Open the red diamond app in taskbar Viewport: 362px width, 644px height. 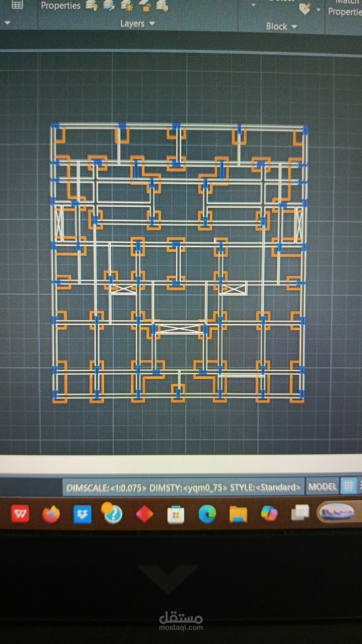coord(144,514)
